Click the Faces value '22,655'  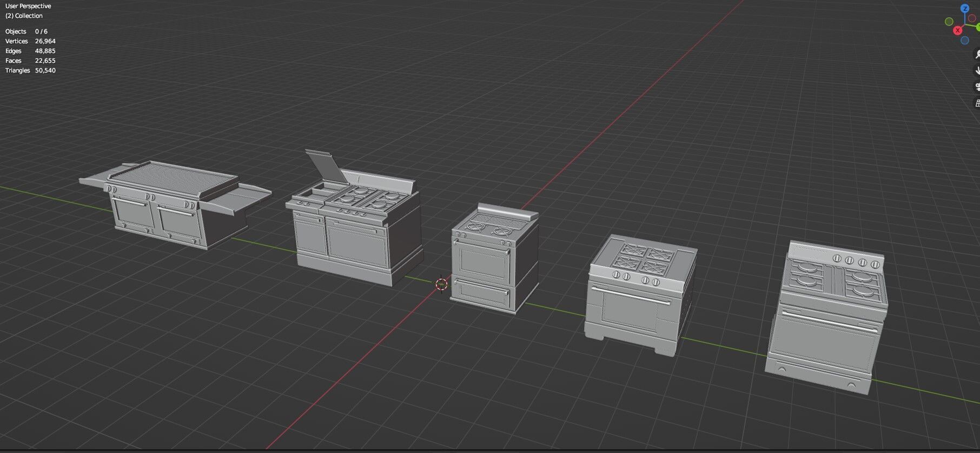point(45,61)
